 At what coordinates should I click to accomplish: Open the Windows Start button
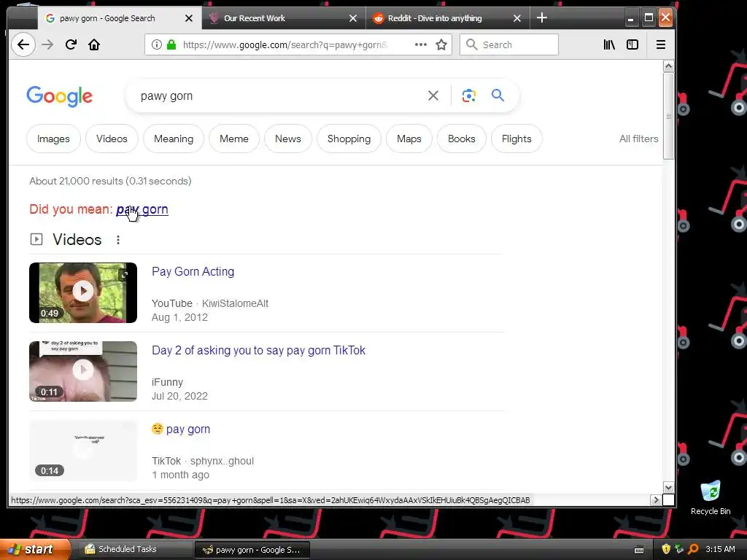point(34,550)
